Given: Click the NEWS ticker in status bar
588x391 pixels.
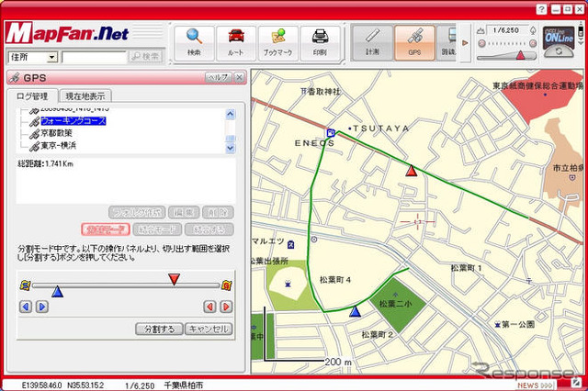Looking at the screenshot, I should 535,385.
